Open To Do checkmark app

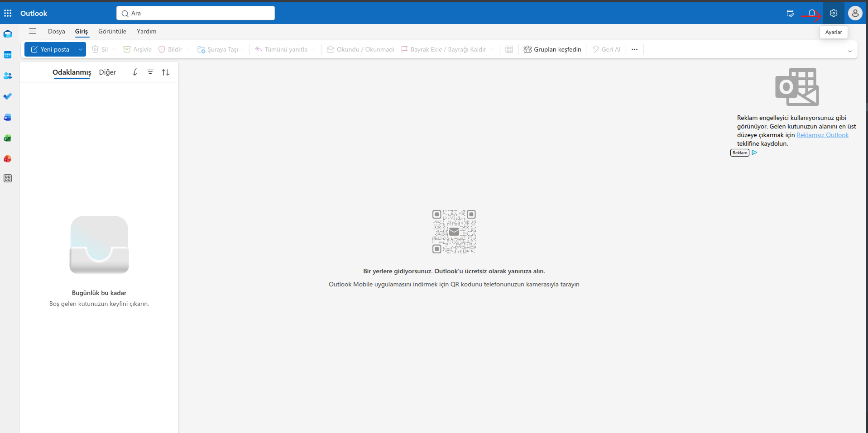tap(8, 96)
